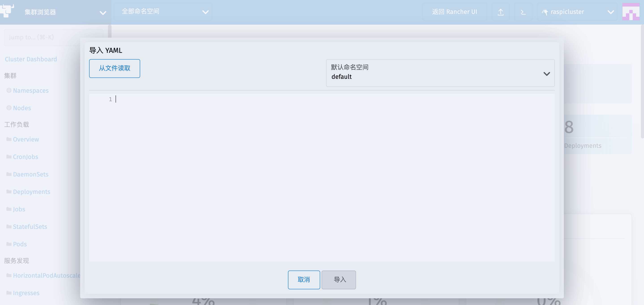Click the upload YAML import icon
Viewport: 644px width, 305px height.
500,12
